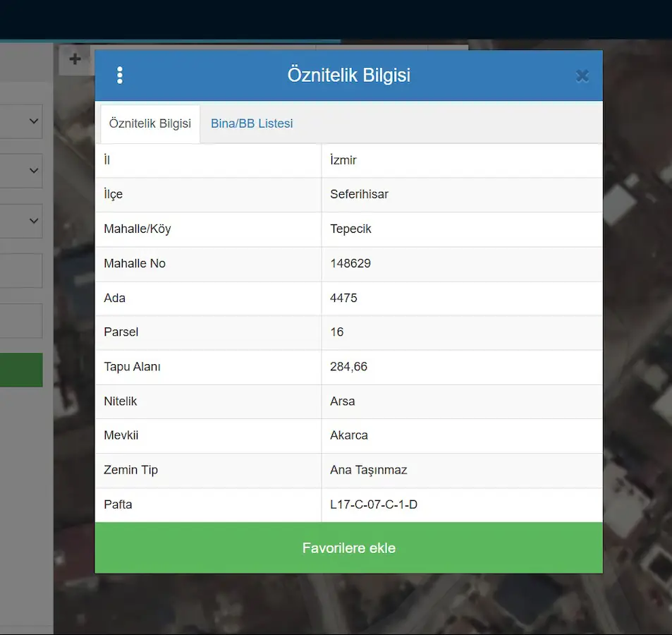672x635 pixels.
Task: Click the Parsel row label
Action: tap(121, 332)
